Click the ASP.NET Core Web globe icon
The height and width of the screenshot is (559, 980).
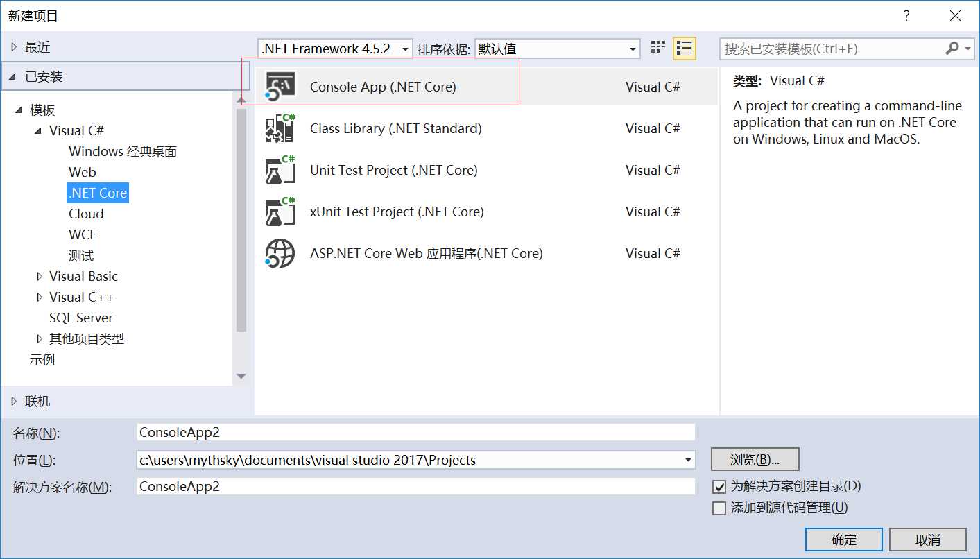(x=280, y=253)
